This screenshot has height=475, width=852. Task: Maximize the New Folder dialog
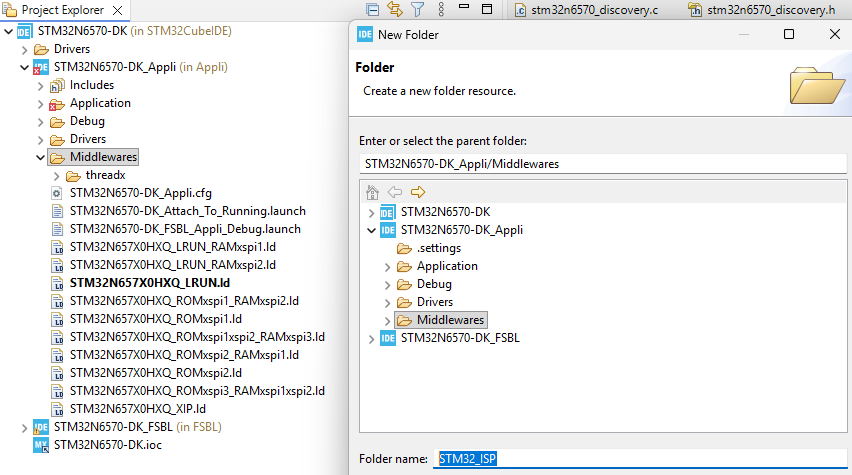[789, 34]
